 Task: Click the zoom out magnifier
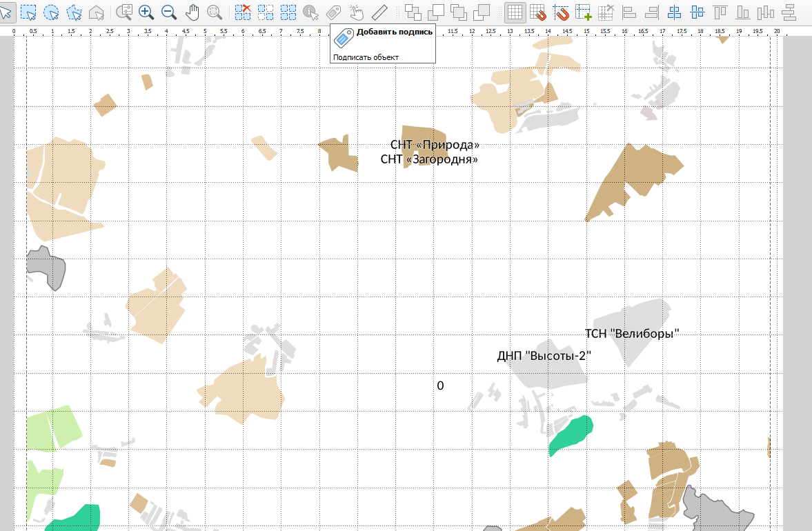click(x=169, y=12)
